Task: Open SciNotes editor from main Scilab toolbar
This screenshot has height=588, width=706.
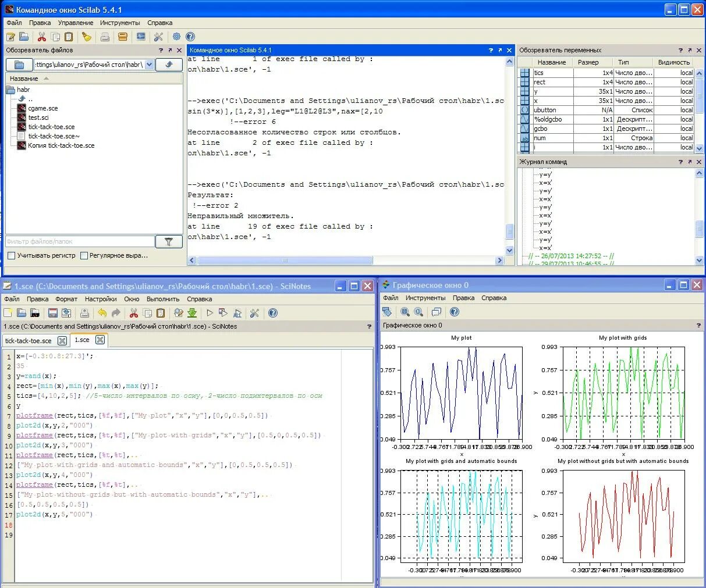Action: [10, 37]
